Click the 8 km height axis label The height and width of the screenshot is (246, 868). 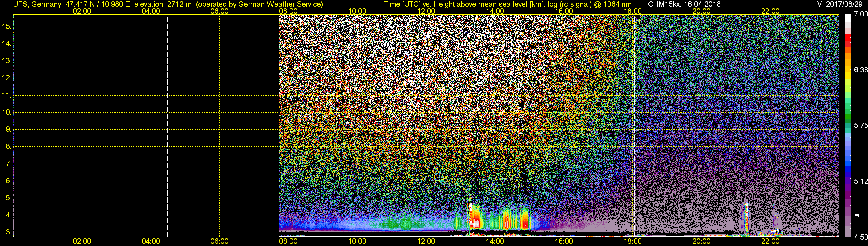pyautogui.click(x=8, y=146)
